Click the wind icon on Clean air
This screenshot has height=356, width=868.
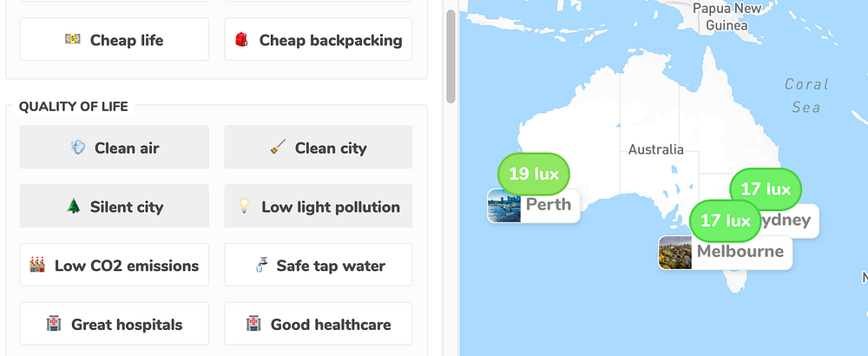(x=77, y=148)
